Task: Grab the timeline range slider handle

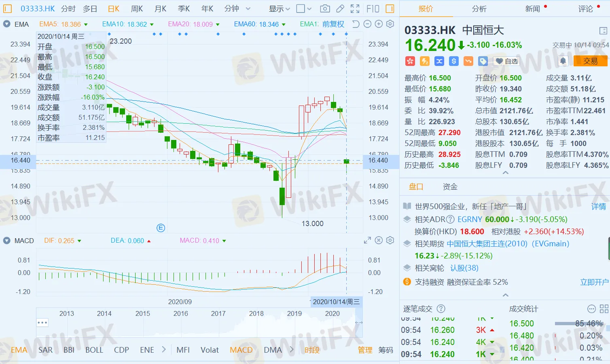Action: [358, 322]
